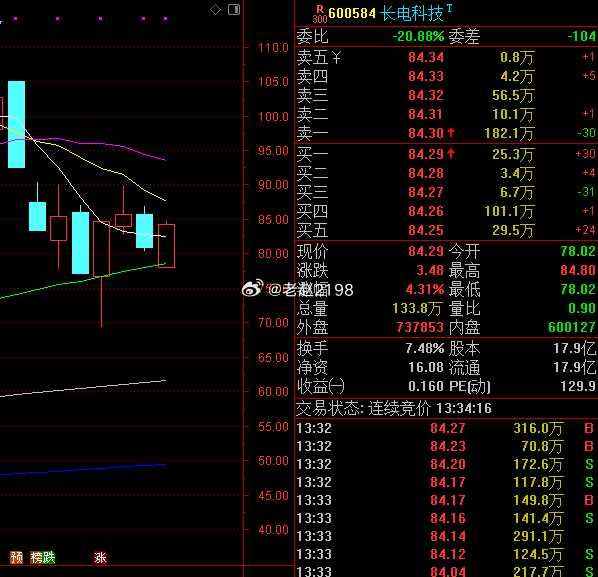Toggle the side panel layout icon
The width and height of the screenshot is (598, 577).
click(x=234, y=10)
